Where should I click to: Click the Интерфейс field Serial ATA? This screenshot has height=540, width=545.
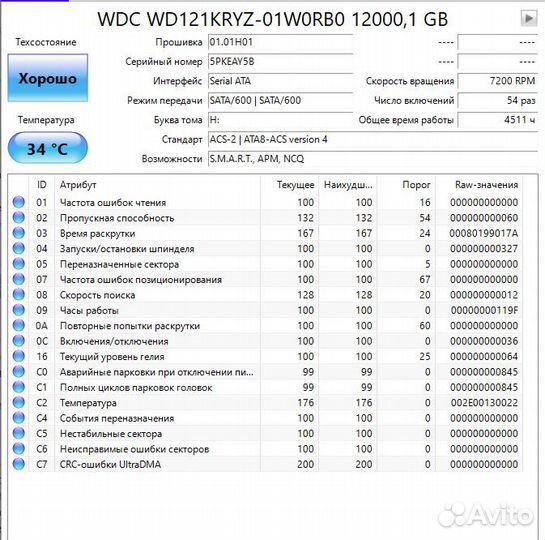(x=280, y=81)
